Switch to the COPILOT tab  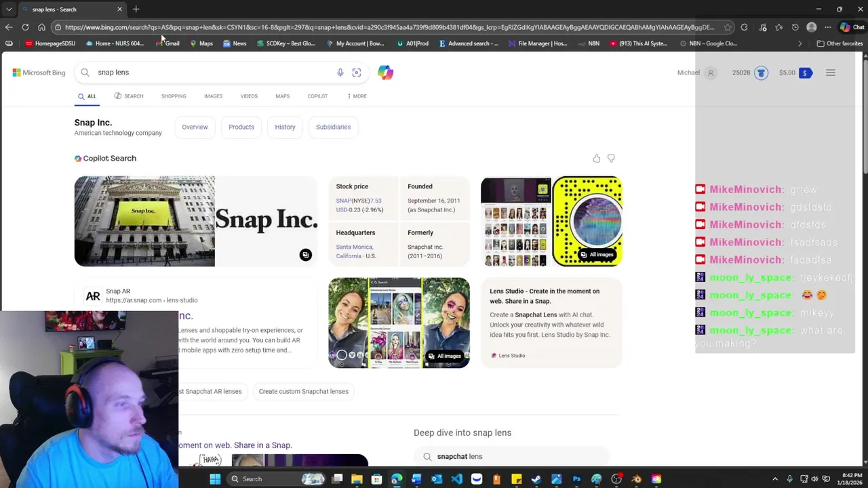point(317,96)
